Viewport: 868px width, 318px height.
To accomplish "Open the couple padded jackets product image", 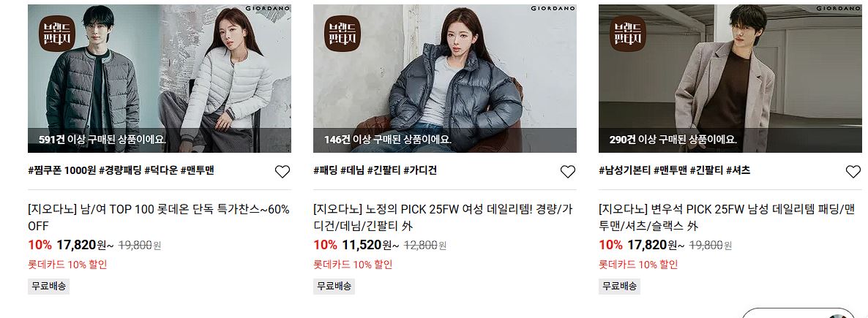I will click(x=160, y=78).
